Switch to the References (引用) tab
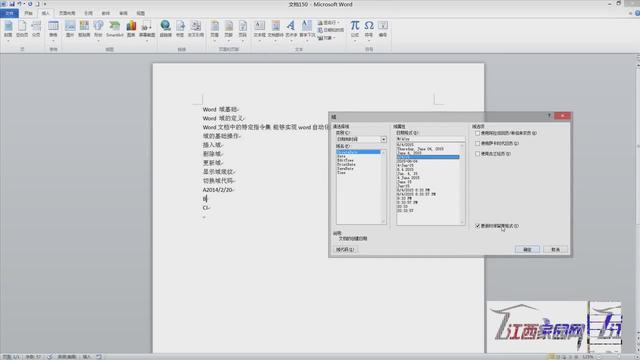 tap(88, 13)
